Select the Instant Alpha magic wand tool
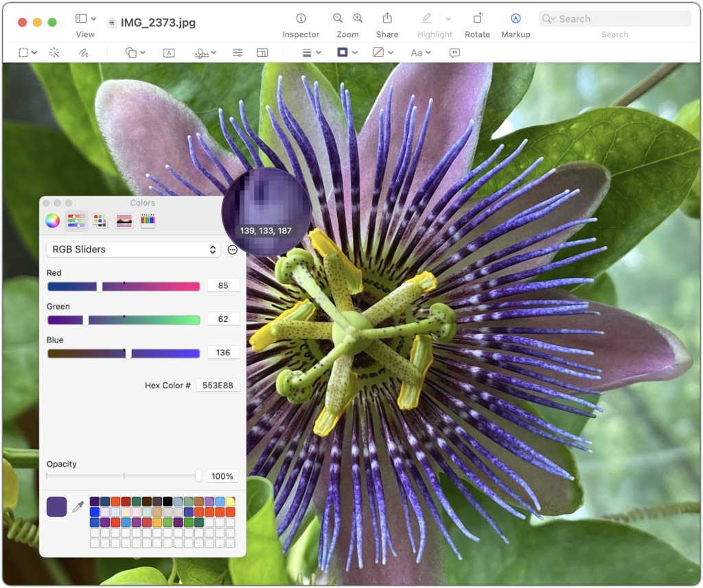This screenshot has width=703, height=588. (x=54, y=53)
